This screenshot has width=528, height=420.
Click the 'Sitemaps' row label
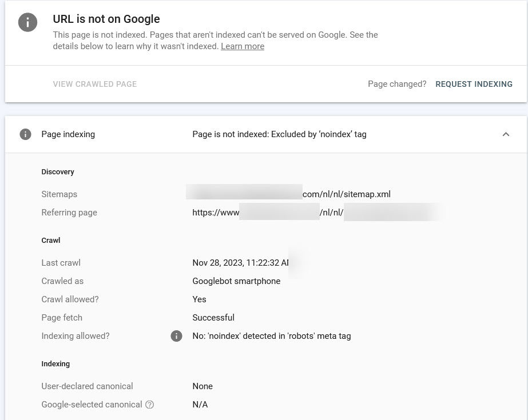(x=59, y=194)
